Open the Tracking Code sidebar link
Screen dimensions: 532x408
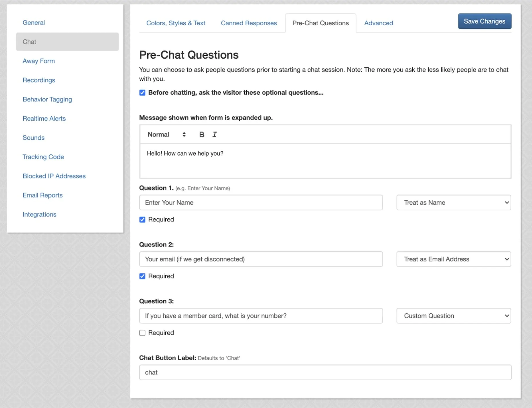pyautogui.click(x=43, y=157)
